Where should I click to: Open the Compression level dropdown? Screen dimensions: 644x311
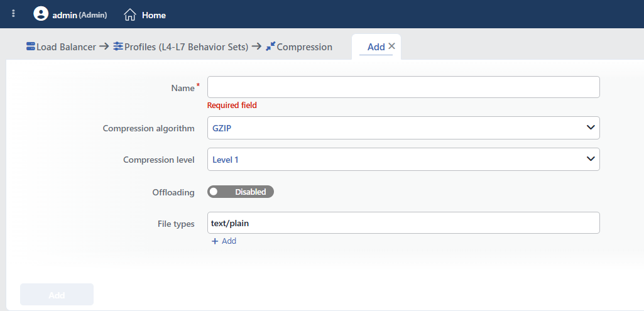point(403,160)
